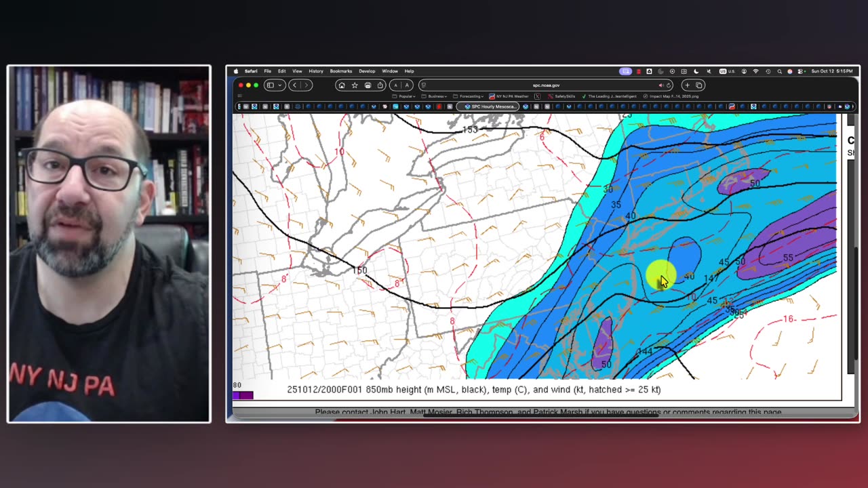The width and height of the screenshot is (868, 488).
Task: Open the U.S. input source menu
Action: (x=727, y=71)
